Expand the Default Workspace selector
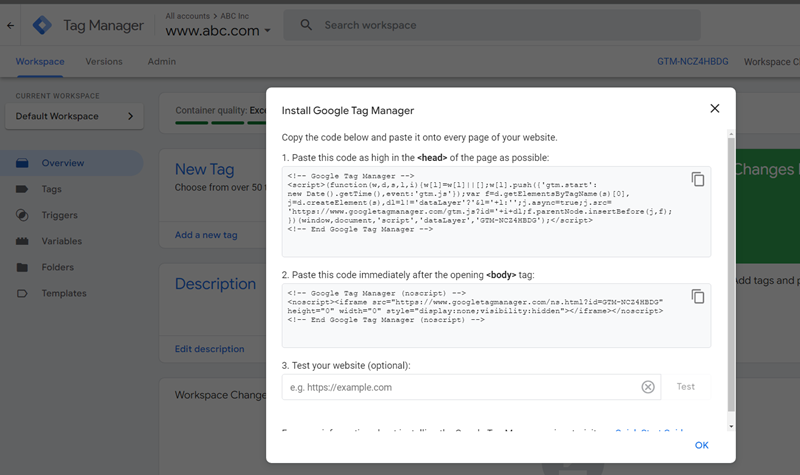 [74, 116]
